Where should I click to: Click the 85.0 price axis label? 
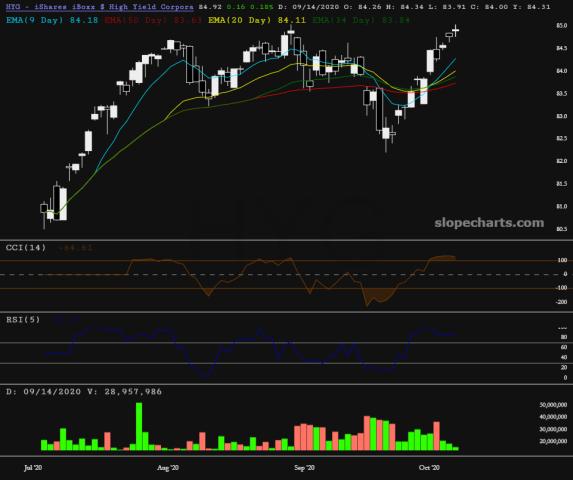562,26
